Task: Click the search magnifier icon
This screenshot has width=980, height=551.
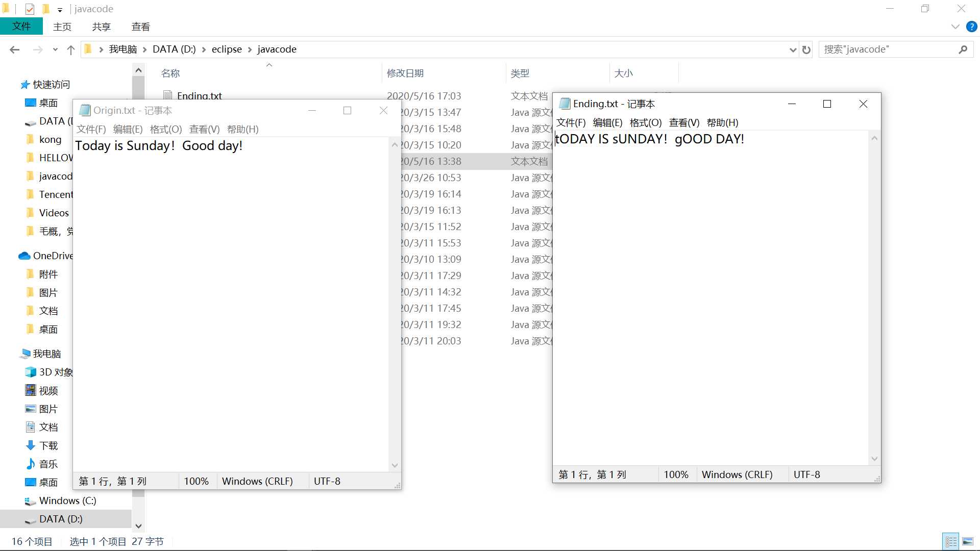Action: click(963, 49)
